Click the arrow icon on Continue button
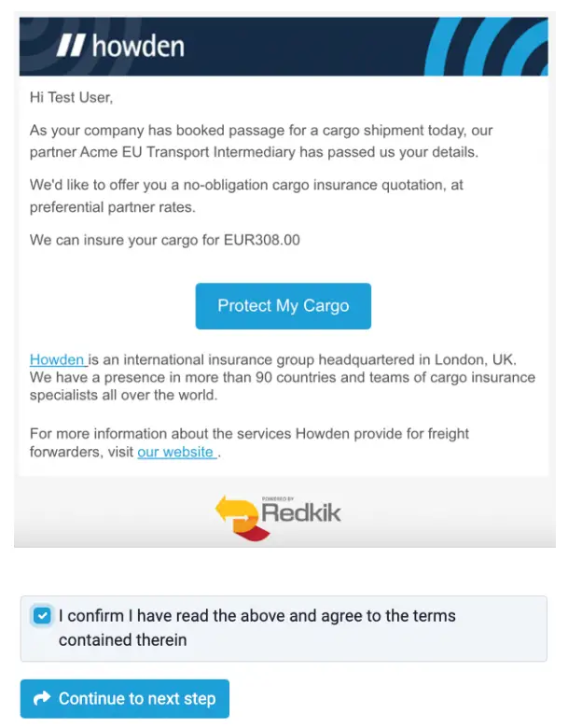The image size is (568, 728). 42,698
